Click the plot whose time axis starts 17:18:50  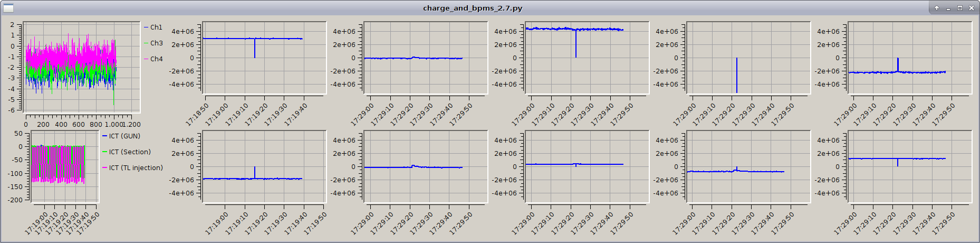[x=264, y=58]
